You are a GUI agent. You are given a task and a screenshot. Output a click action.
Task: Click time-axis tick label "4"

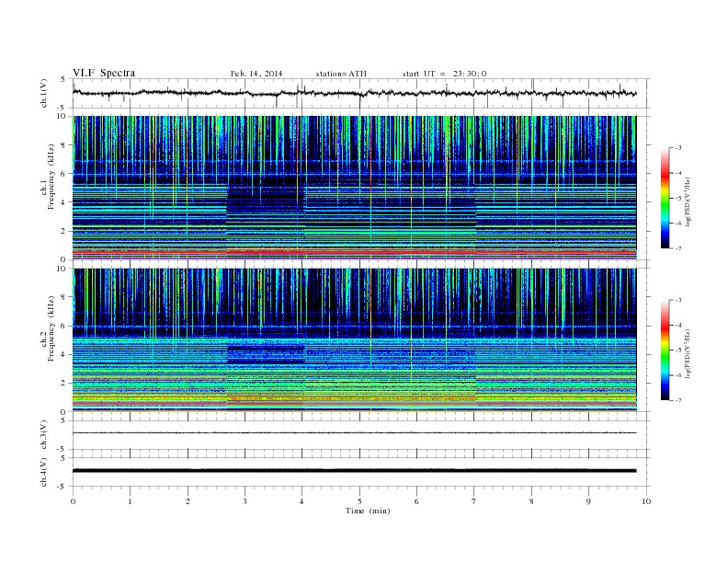[301, 501]
